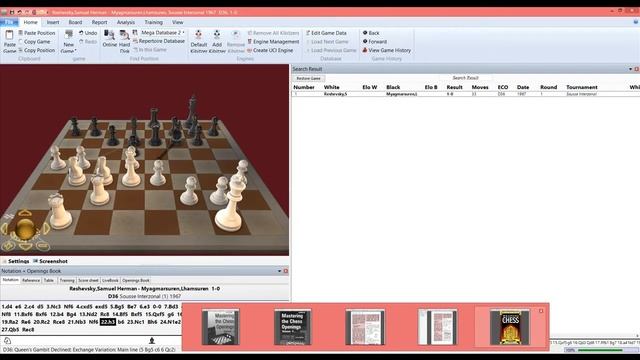Undo the last action

(88, 33)
